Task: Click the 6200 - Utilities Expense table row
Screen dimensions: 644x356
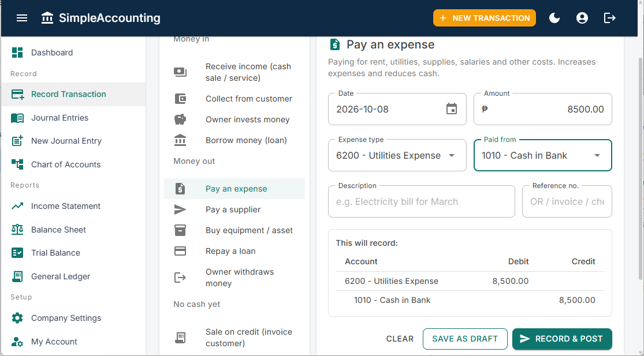Action: [470, 282]
